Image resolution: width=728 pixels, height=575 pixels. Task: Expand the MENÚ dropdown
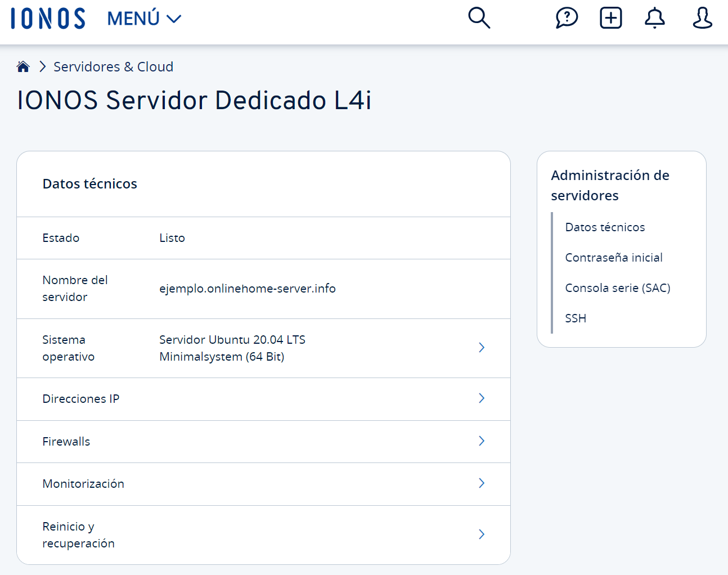pos(144,19)
